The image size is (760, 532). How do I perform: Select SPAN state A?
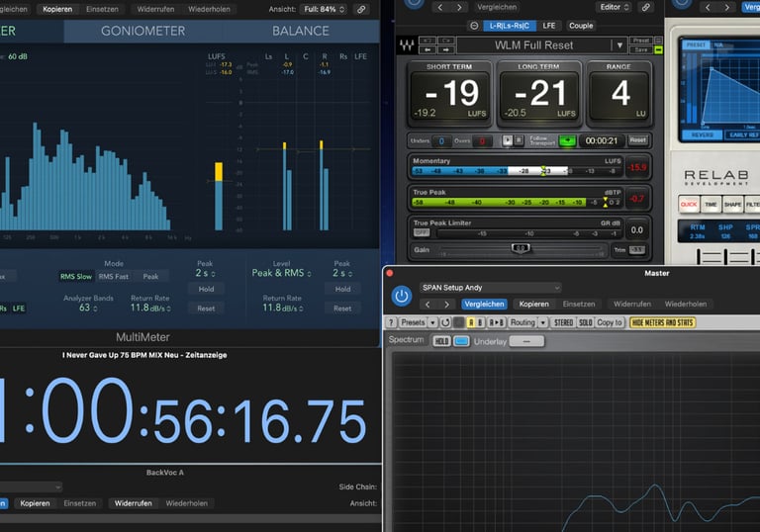point(471,322)
